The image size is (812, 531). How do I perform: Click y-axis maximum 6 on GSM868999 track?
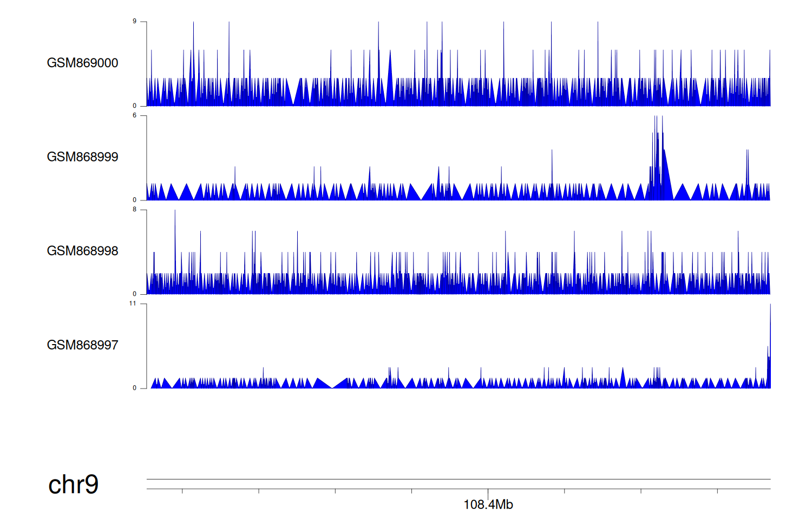[135, 115]
